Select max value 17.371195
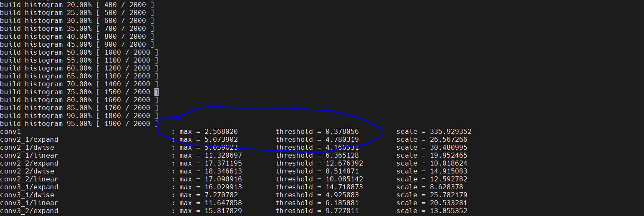The image size is (644, 216). click(x=223, y=163)
